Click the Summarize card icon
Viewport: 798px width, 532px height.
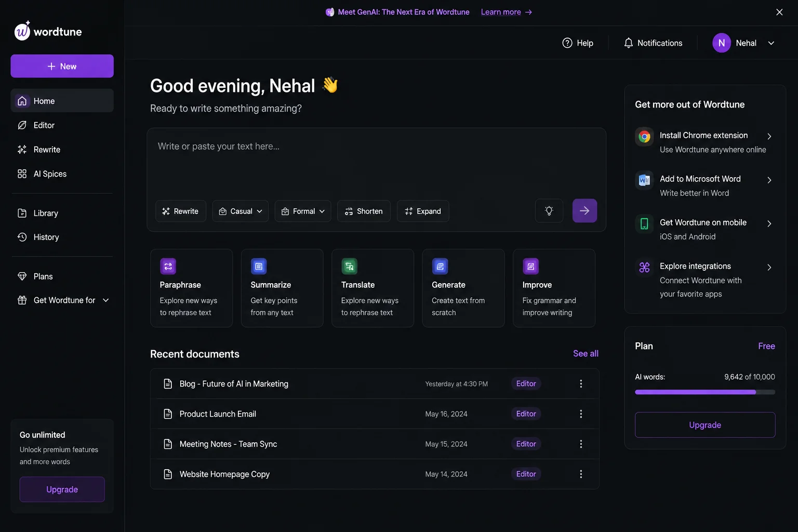pos(259,267)
